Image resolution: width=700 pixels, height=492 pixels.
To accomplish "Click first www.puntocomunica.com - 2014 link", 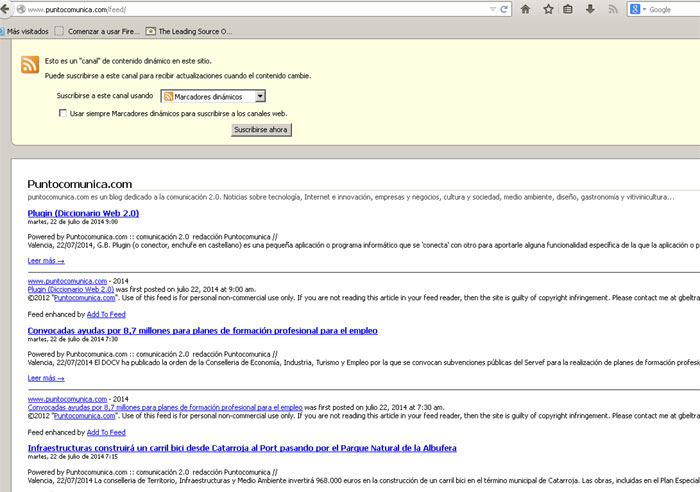I will pyautogui.click(x=67, y=281).
